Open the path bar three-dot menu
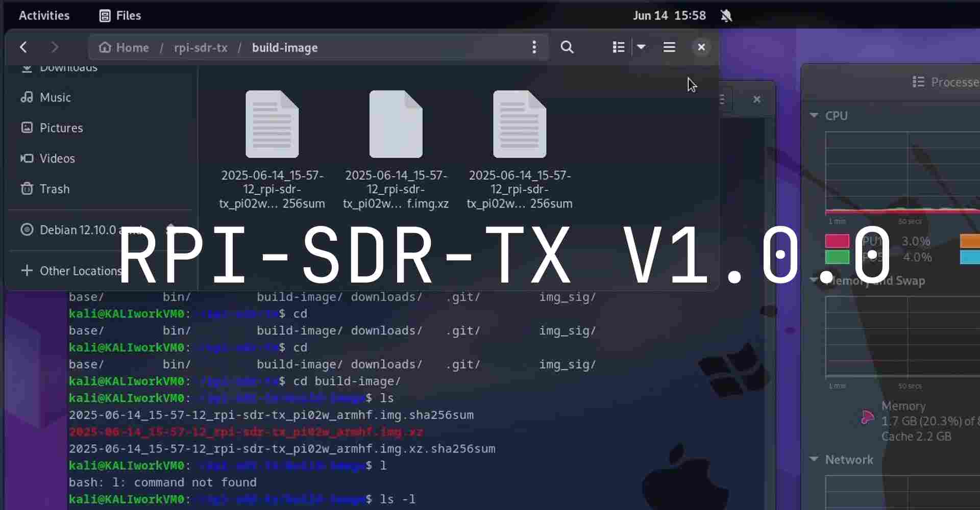Screen dimensions: 980x510 pyautogui.click(x=534, y=47)
